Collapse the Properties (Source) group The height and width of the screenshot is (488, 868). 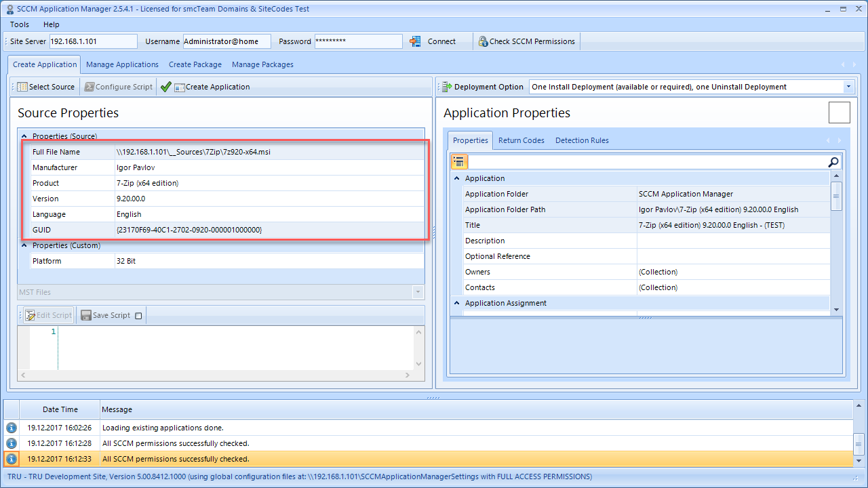[24, 136]
